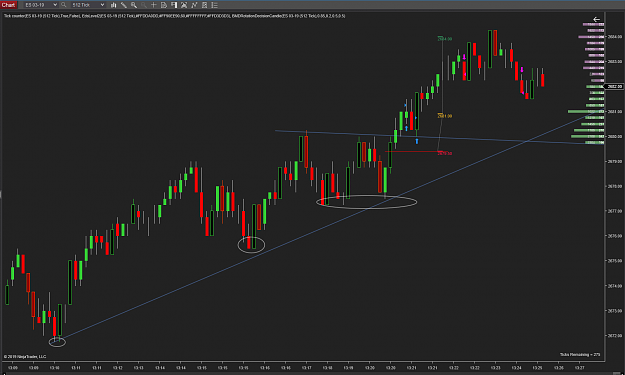The height and width of the screenshot is (375, 625).
Task: Select the green 2684.00 target level label
Action: 444,39
